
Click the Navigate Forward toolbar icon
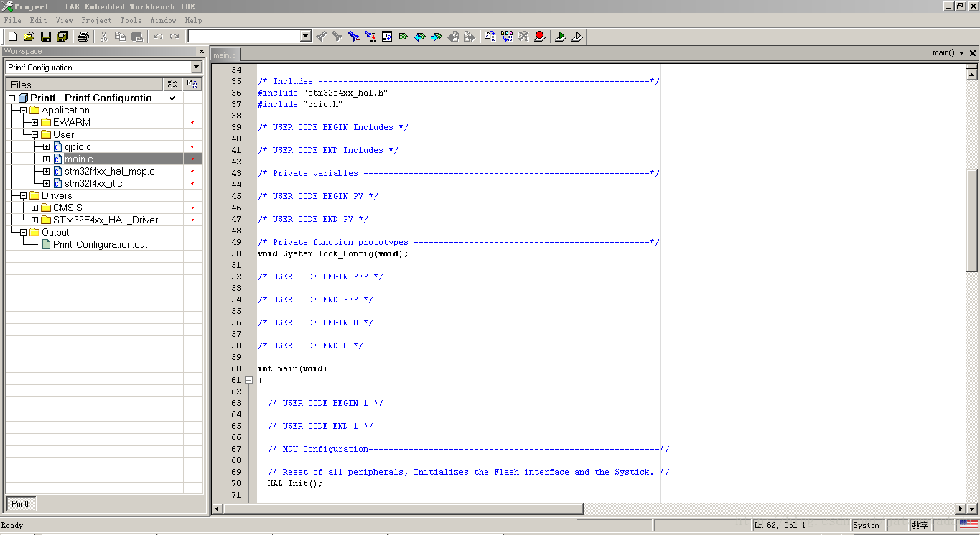(470, 36)
